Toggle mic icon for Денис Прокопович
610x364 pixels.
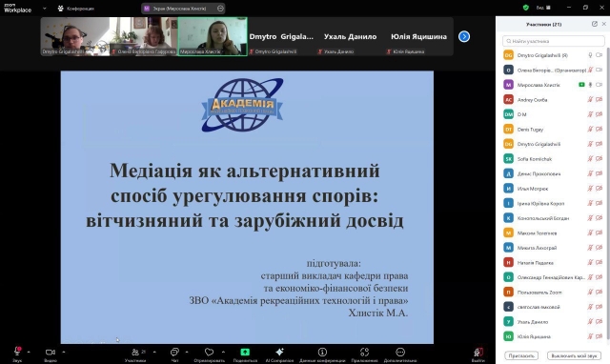click(x=590, y=173)
